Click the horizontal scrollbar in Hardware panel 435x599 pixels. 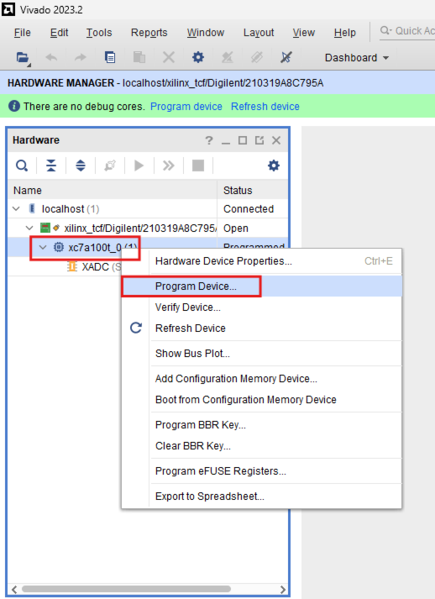pos(126,589)
